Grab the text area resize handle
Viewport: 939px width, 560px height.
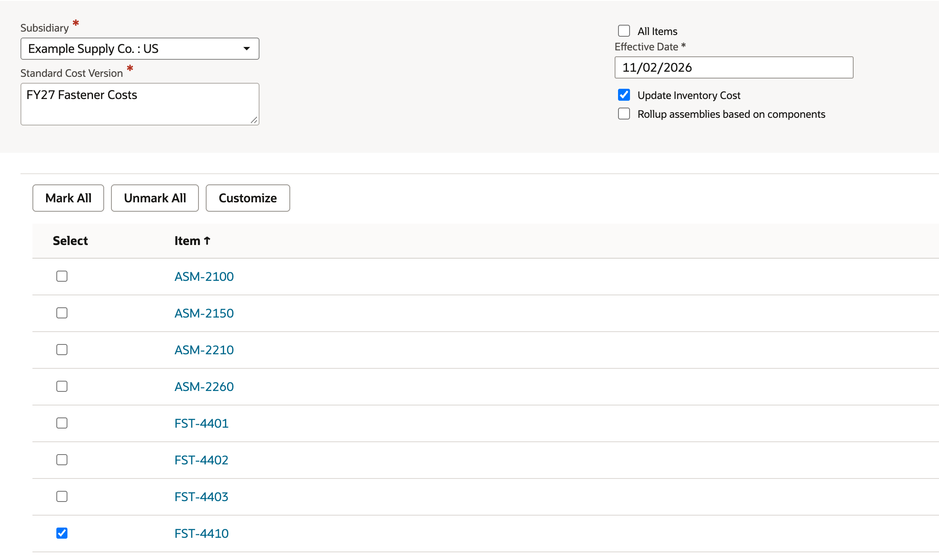254,120
